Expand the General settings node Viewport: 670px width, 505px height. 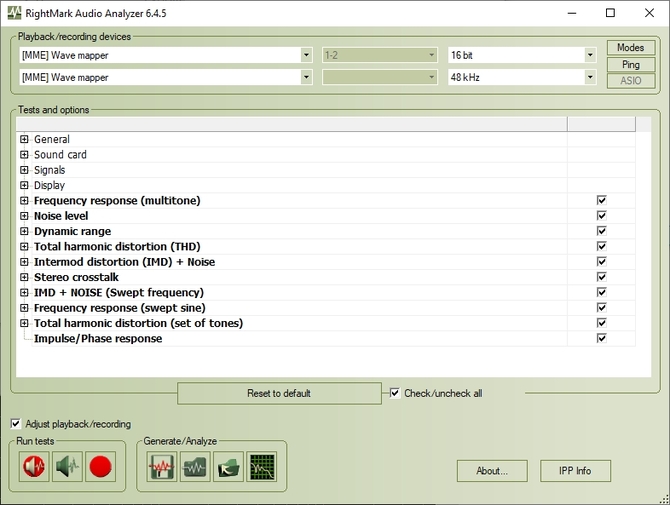[24, 139]
